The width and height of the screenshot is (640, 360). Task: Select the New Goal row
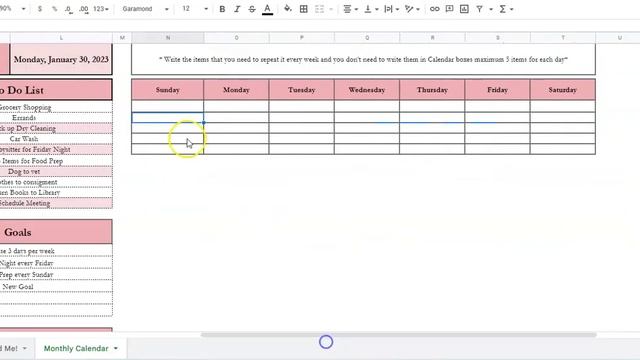coord(56,287)
